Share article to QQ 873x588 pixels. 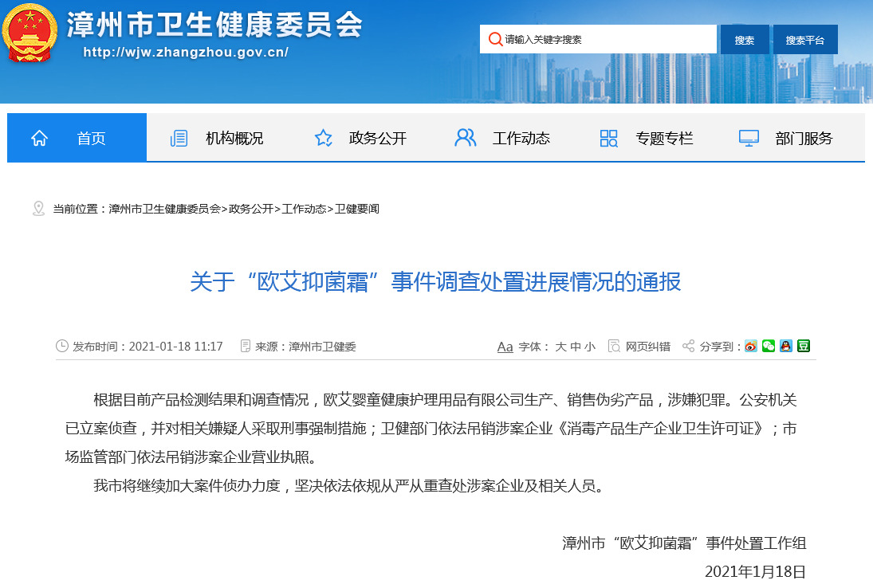coord(786,347)
